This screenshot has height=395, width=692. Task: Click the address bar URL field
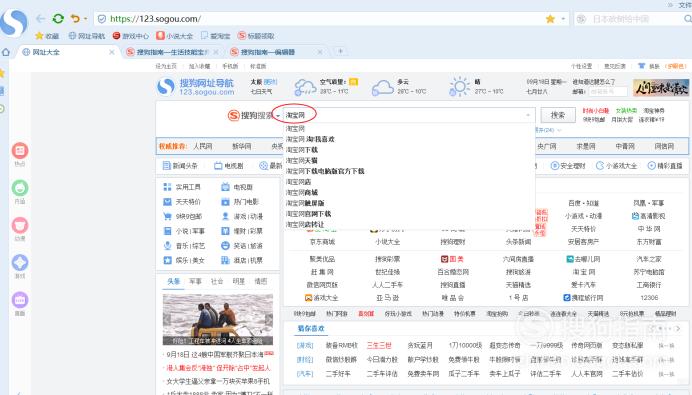(327, 19)
